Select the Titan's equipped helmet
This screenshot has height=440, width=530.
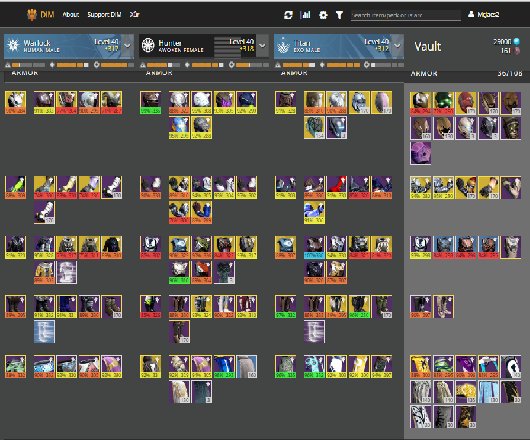pyautogui.click(x=286, y=102)
